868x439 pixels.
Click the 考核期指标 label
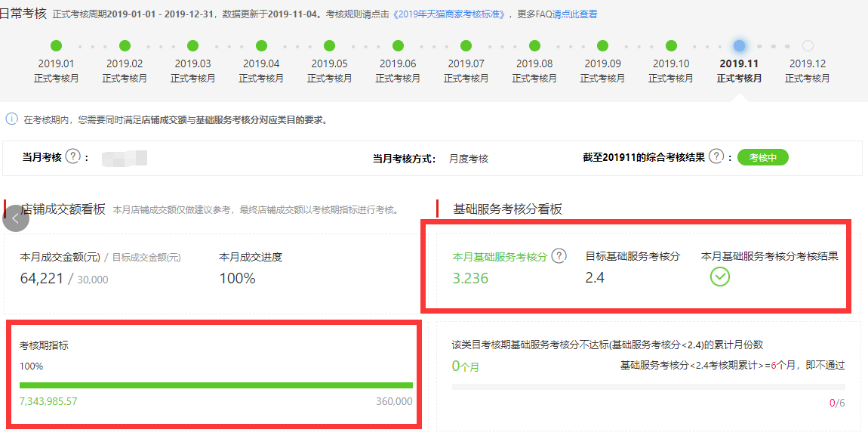pos(44,345)
